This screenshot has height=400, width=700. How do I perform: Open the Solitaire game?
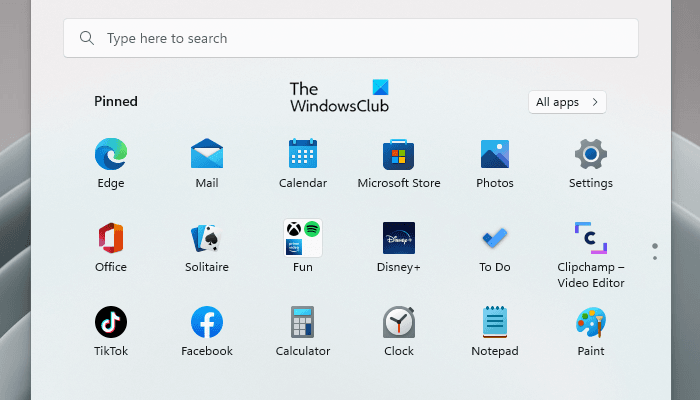coord(207,238)
